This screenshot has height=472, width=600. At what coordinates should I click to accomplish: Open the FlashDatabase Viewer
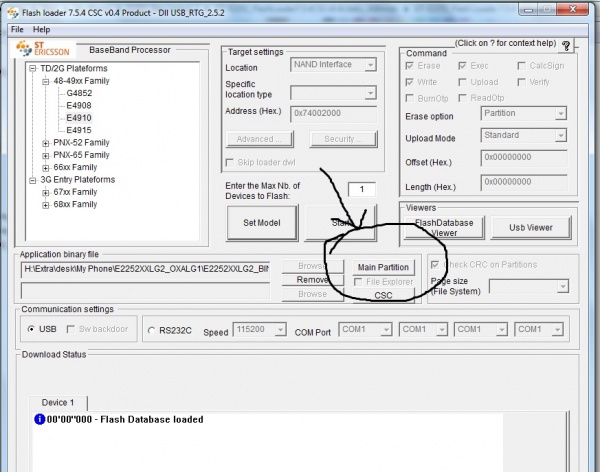point(444,228)
